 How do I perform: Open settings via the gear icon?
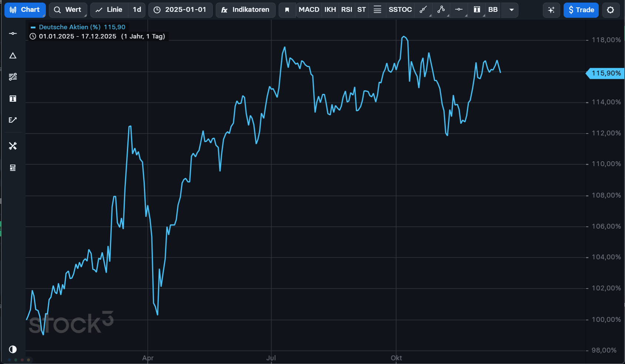point(610,10)
